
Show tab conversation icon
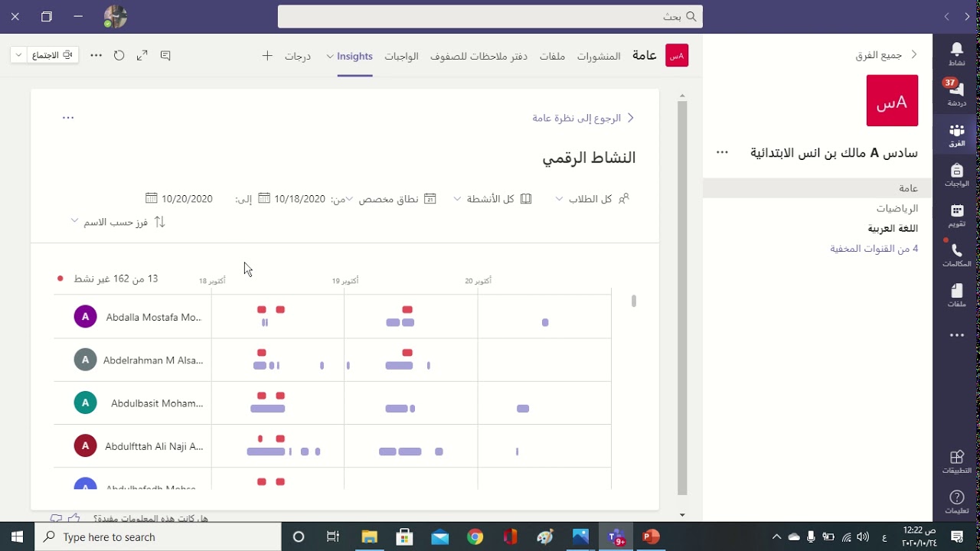tap(165, 56)
